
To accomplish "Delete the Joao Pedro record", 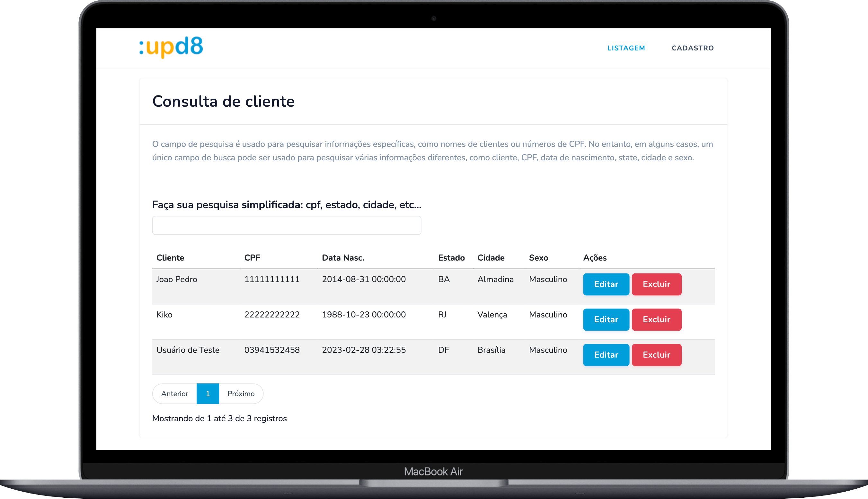I will coord(656,284).
